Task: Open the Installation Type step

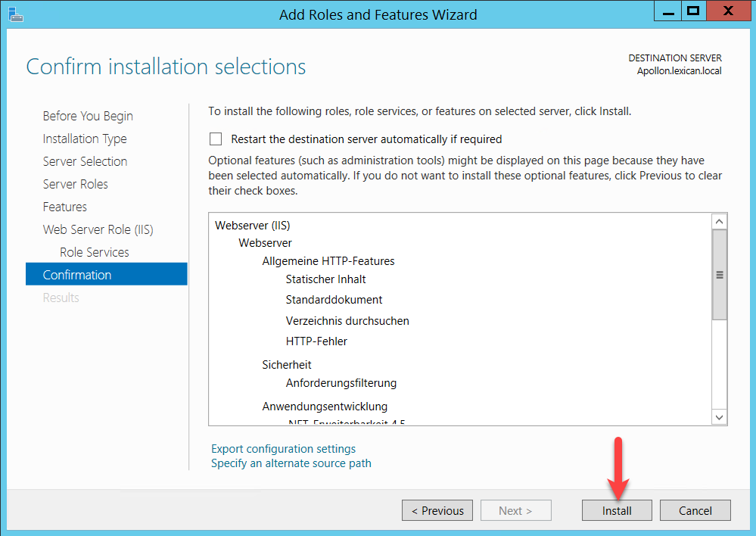Action: pyautogui.click(x=85, y=139)
